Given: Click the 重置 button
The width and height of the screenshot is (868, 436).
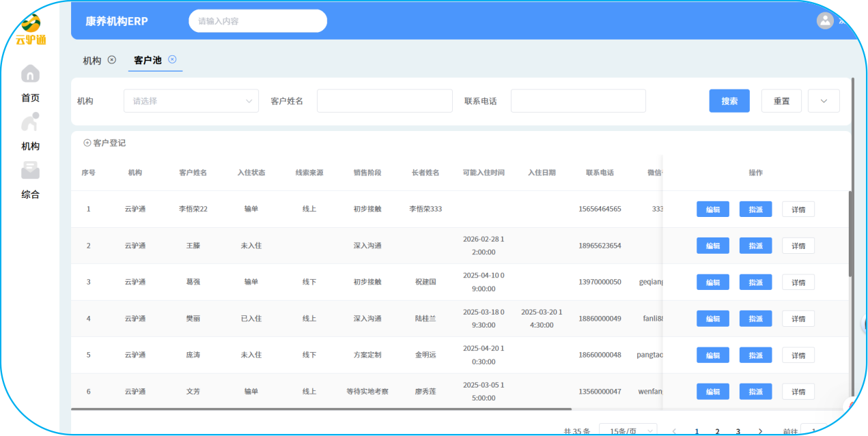Looking at the screenshot, I should coord(781,101).
